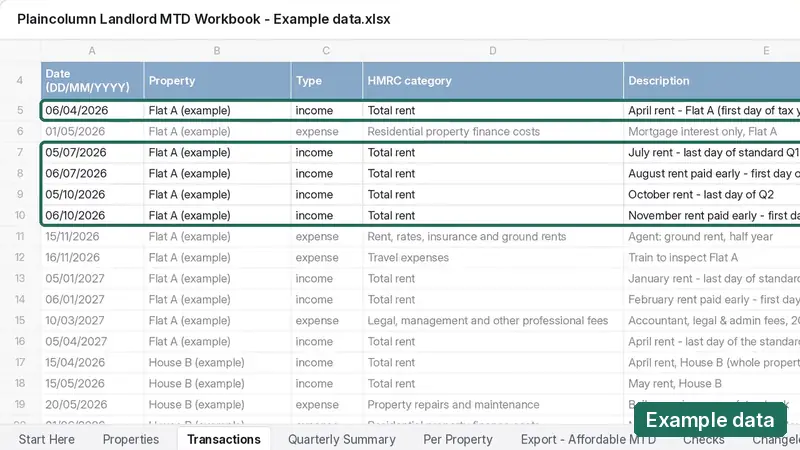Image resolution: width=800 pixels, height=450 pixels.
Task: Click the Property header cell
Action: click(217, 81)
